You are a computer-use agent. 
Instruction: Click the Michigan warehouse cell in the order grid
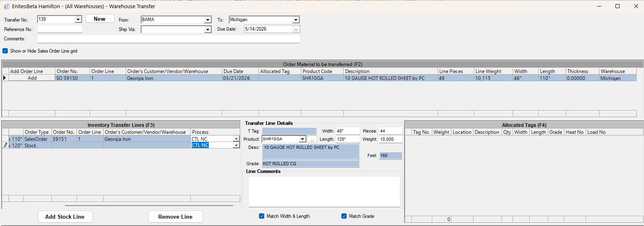(x=617, y=78)
